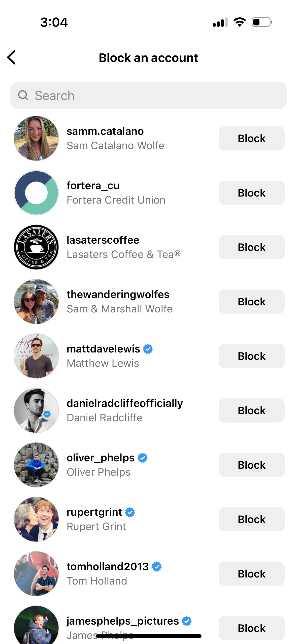Open samm.catalano's profile picture
Viewport: 297px width, 644px height.
coord(36,138)
